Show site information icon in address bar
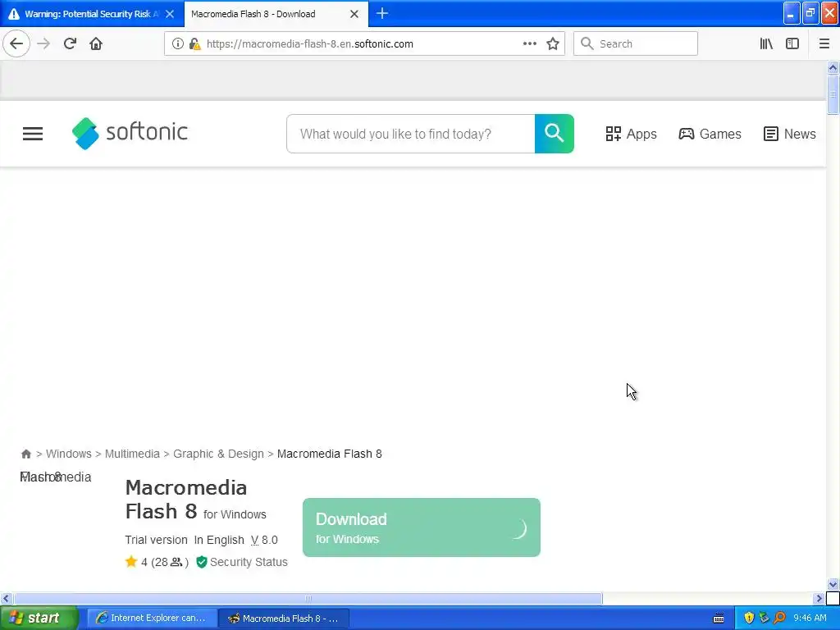Image resolution: width=840 pixels, height=630 pixels. 178,44
